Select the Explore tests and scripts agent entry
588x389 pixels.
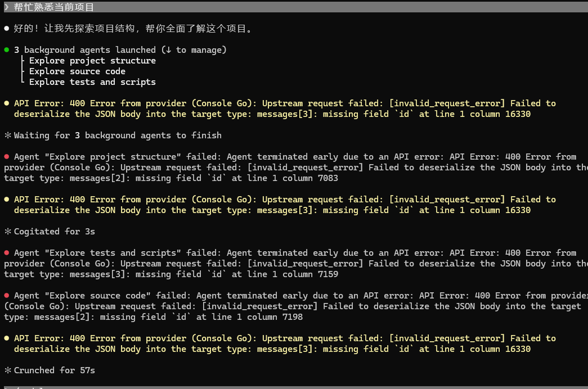coord(92,82)
